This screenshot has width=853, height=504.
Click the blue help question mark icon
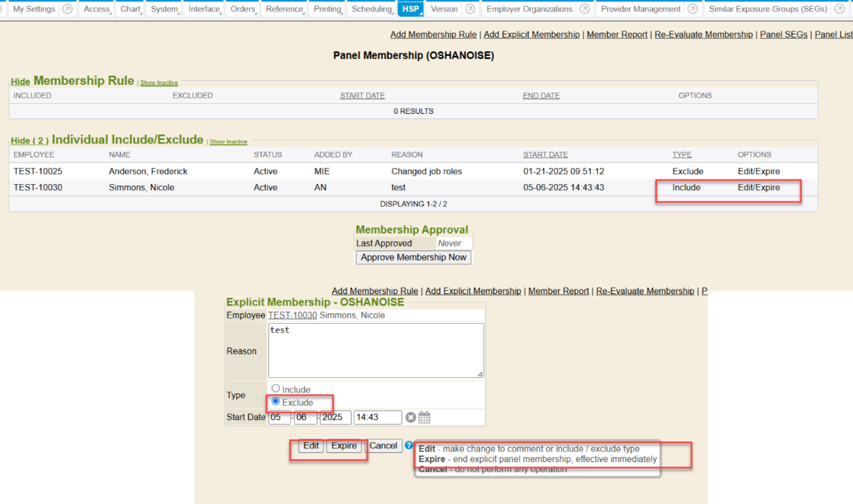point(409,446)
